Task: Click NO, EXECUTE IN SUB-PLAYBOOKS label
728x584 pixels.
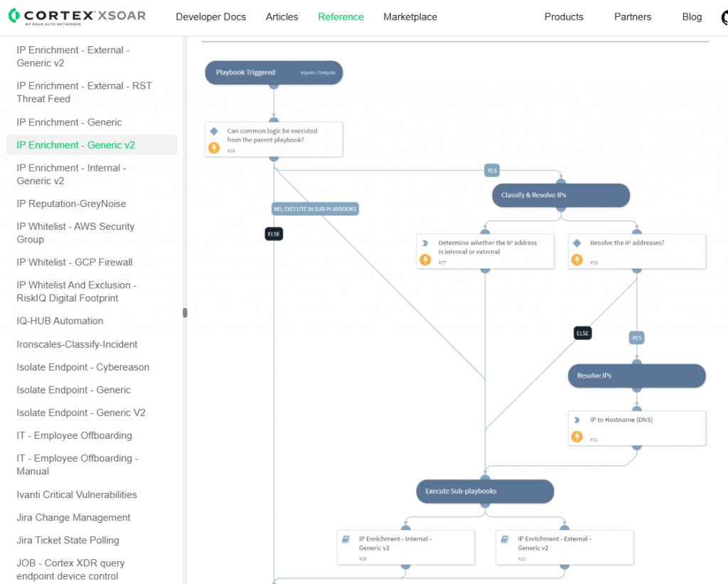Action: point(315,209)
